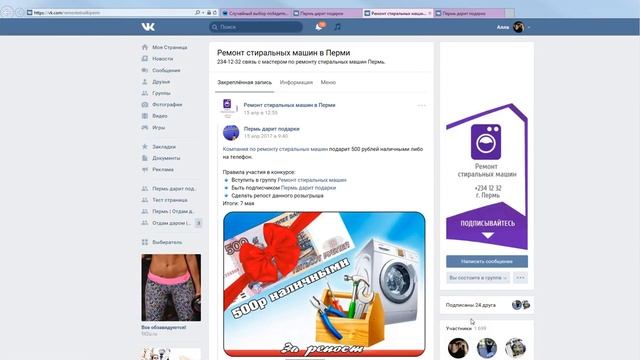Click the home icon beside Моя Страница

tap(144, 47)
